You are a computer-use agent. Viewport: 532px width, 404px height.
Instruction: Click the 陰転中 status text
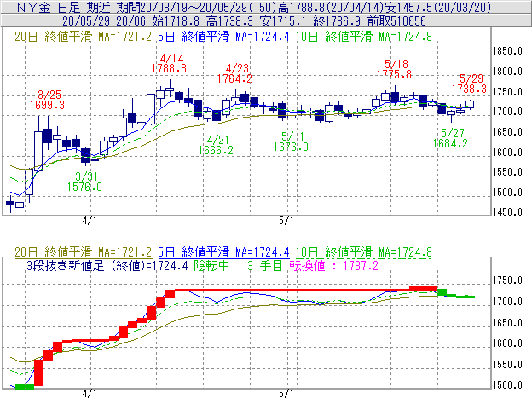pyautogui.click(x=211, y=266)
